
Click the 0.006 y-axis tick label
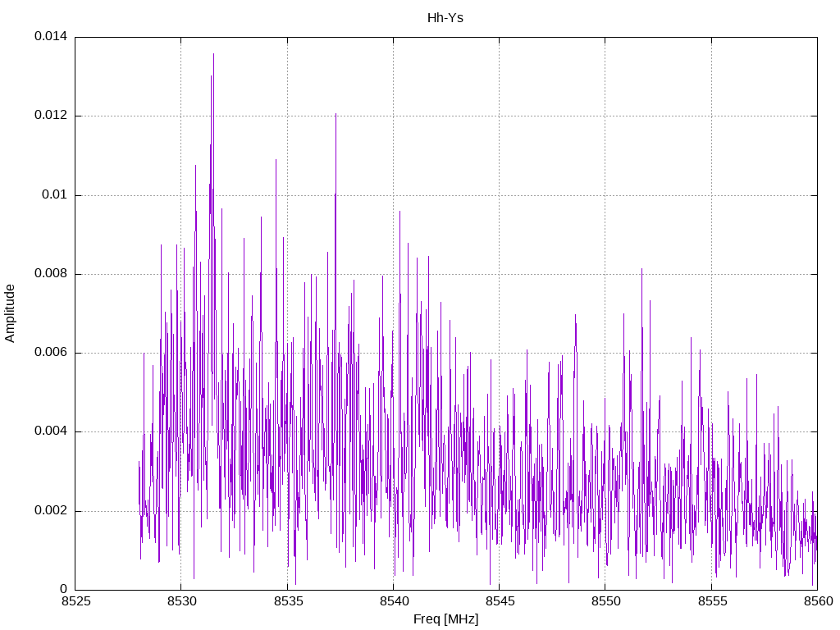pyautogui.click(x=51, y=352)
